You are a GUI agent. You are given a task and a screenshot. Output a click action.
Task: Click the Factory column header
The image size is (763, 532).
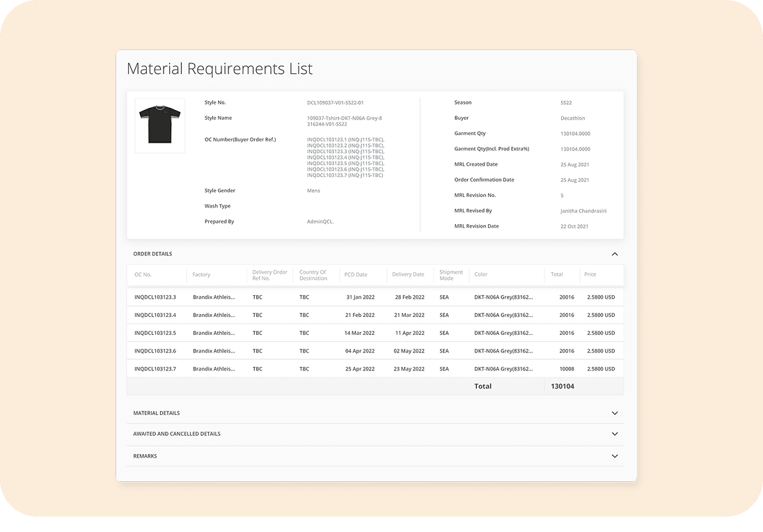coord(201,275)
